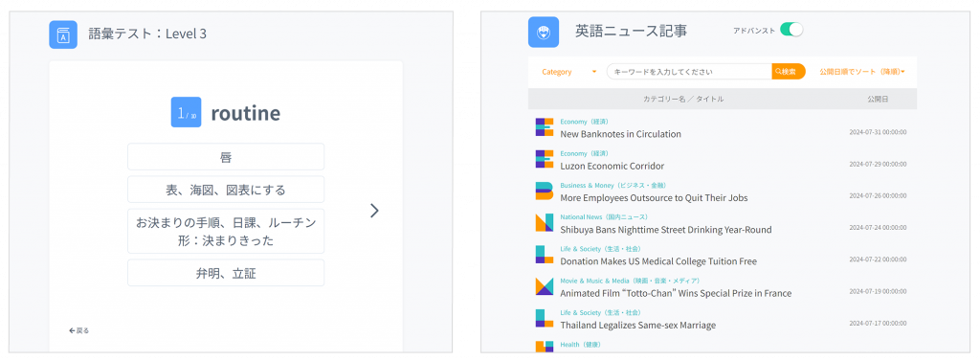Click the カテゴリー名／タイトル column header
Image resolution: width=980 pixels, height=361 pixels.
(683, 100)
